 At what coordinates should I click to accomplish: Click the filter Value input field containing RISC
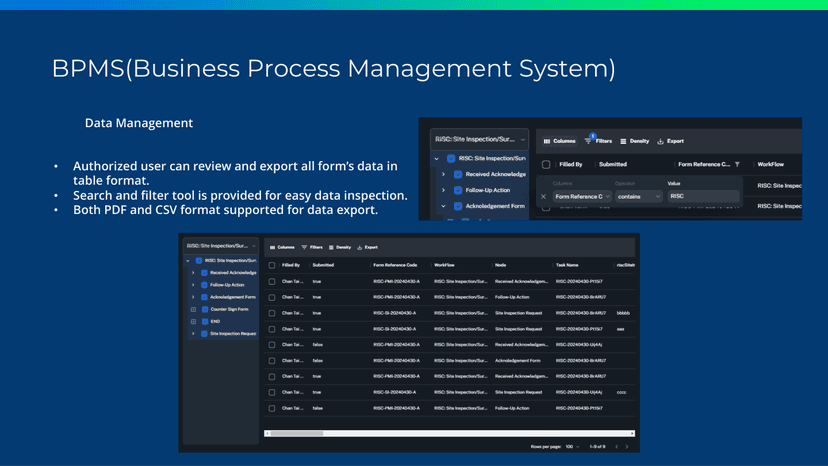(x=703, y=196)
